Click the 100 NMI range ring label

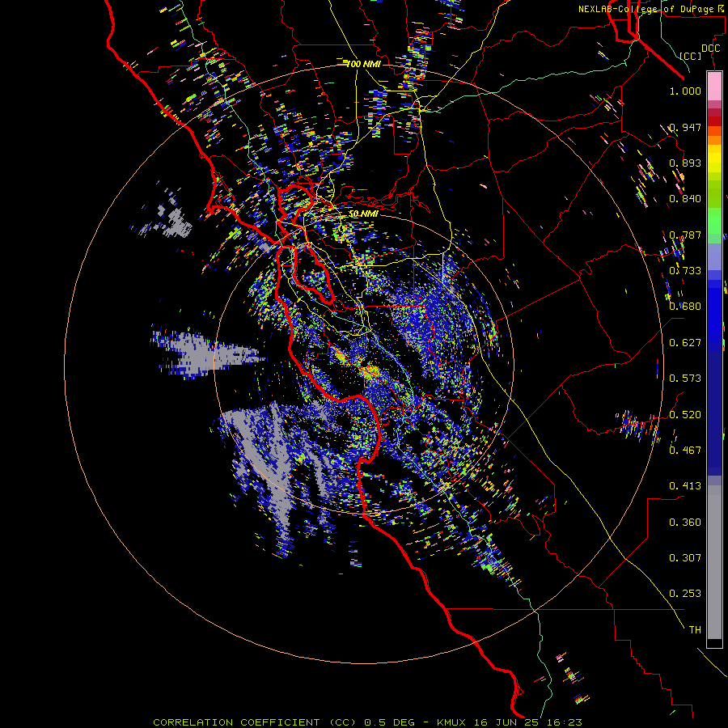[x=363, y=64]
